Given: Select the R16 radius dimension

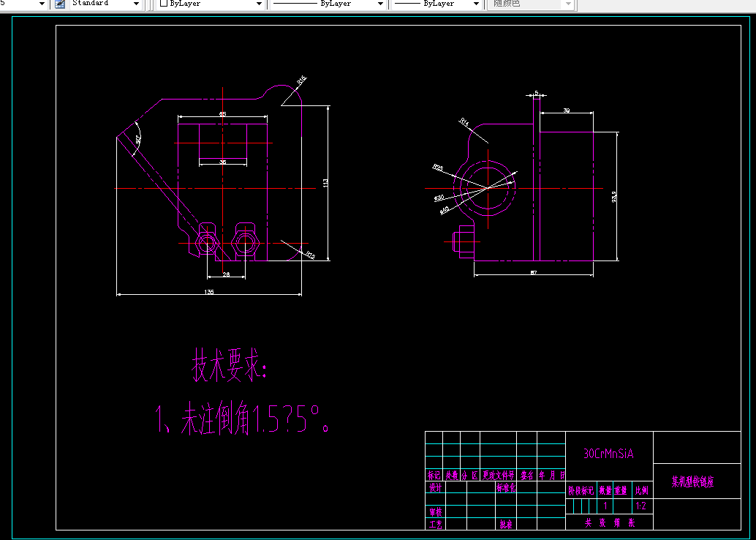Looking at the screenshot, I should tap(301, 79).
